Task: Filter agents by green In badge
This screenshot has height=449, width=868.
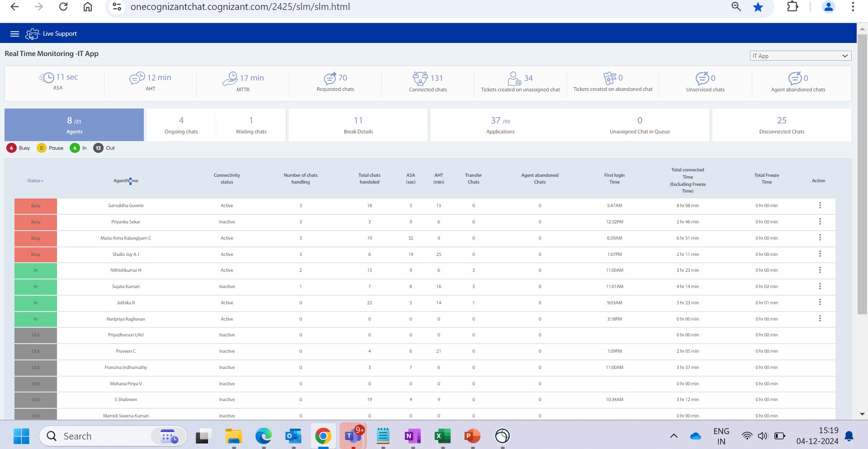Action: [75, 148]
